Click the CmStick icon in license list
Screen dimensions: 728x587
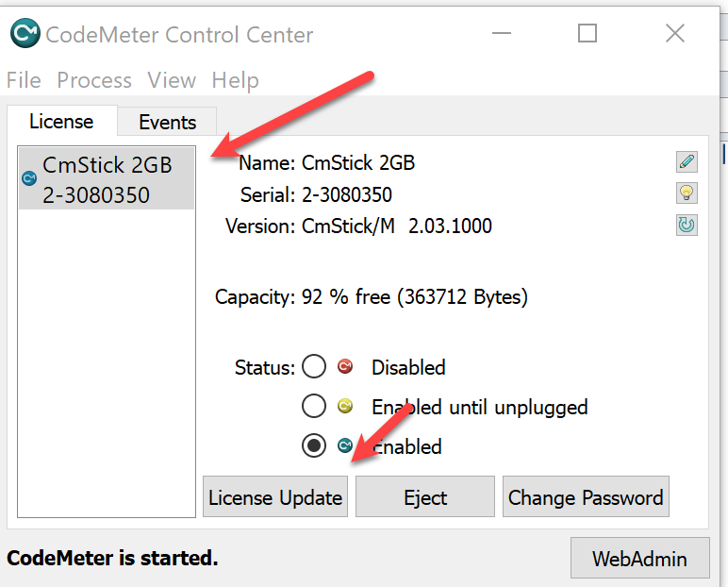[x=28, y=178]
